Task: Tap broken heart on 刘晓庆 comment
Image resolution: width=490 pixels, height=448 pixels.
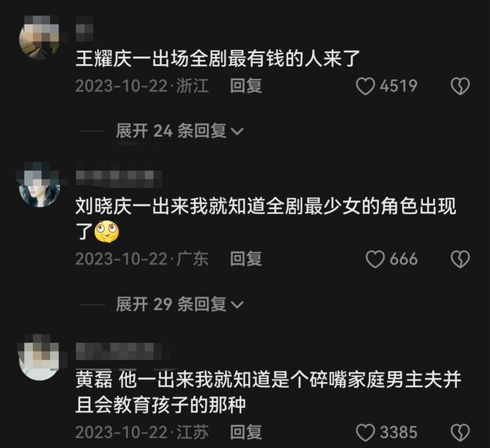Action: click(x=460, y=259)
